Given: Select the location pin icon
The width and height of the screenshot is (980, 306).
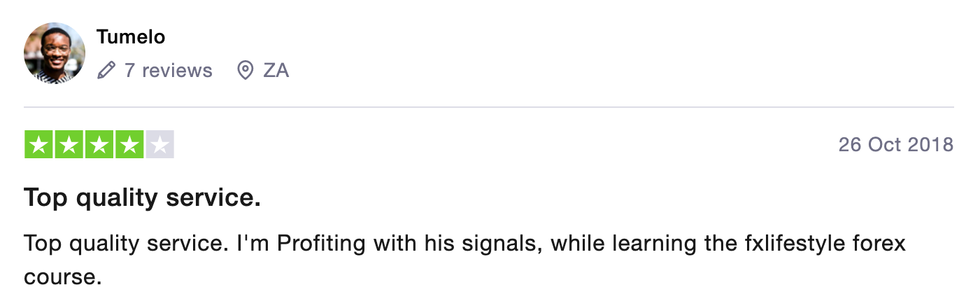Looking at the screenshot, I should click(245, 70).
